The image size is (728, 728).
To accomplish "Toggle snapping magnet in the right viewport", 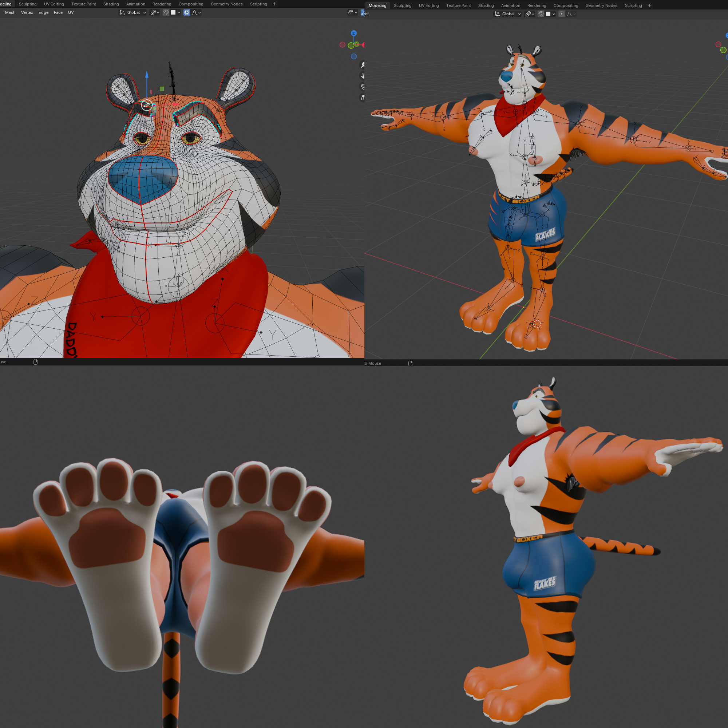I will 541,14.
